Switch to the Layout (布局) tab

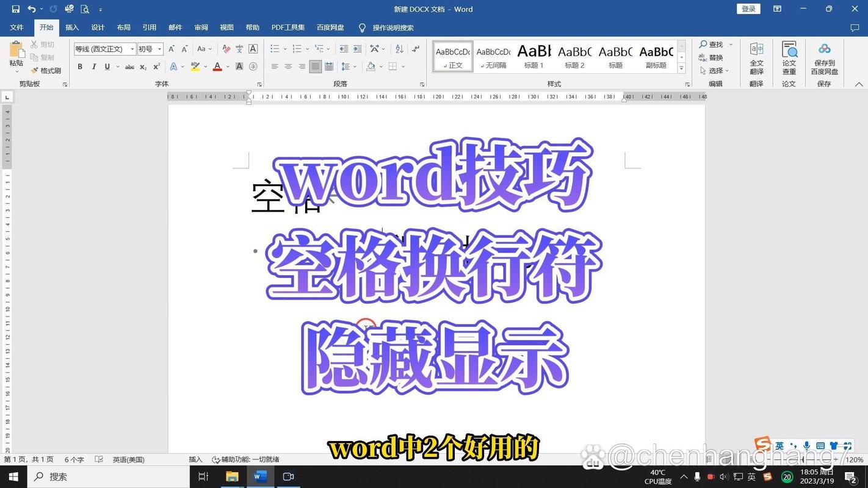123,27
